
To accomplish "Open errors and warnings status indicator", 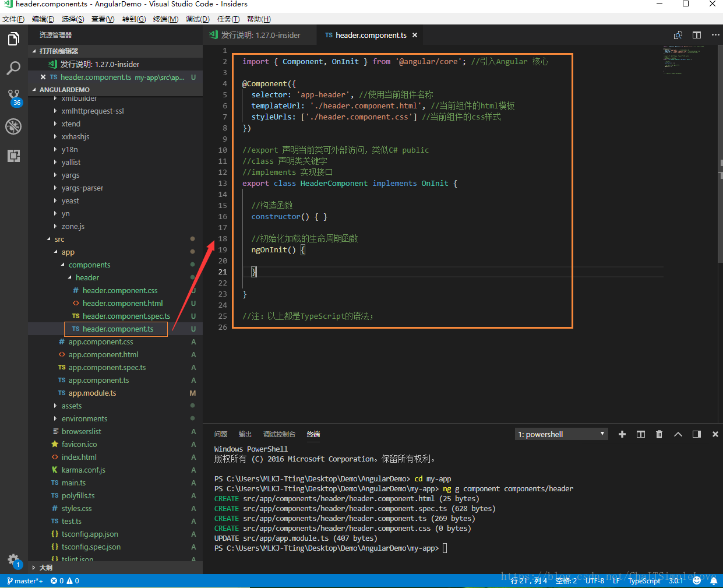I will (65, 581).
